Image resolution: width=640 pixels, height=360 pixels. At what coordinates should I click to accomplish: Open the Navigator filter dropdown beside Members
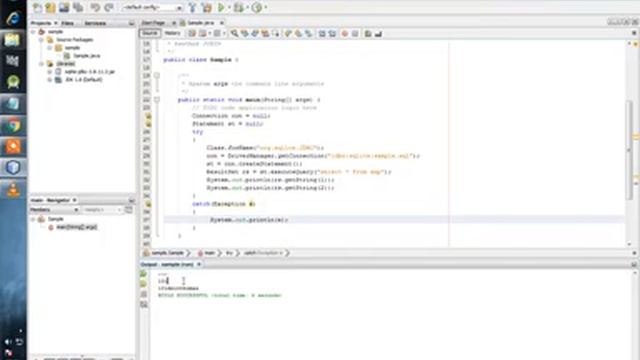pos(102,210)
